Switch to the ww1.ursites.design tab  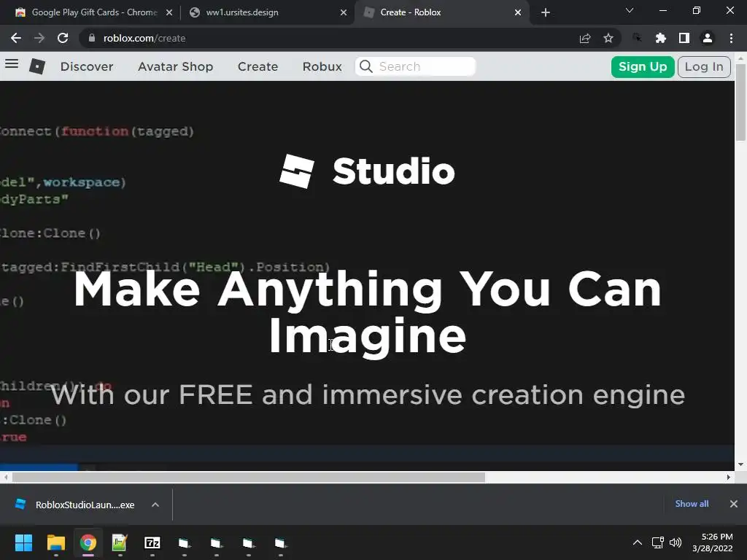click(x=242, y=12)
